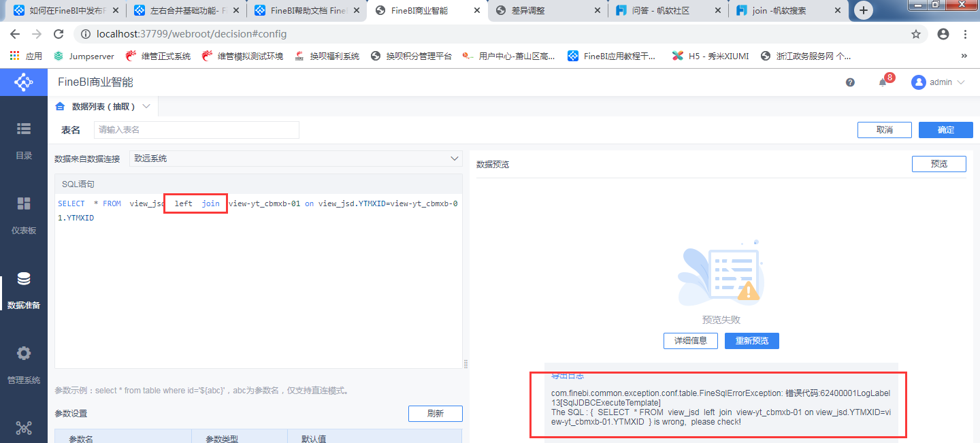
Task: Open the 应用 apps bookmark
Action: tap(27, 56)
